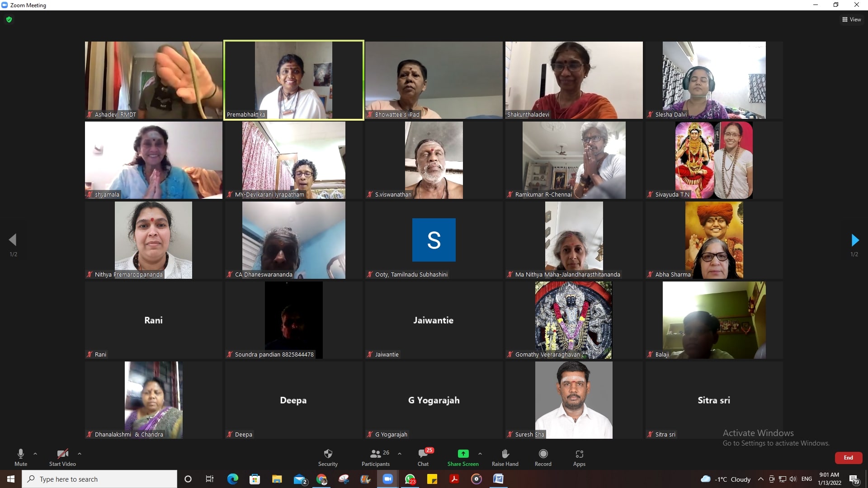Expand audio options arrow beside Mute
The height and width of the screenshot is (488, 868).
click(x=35, y=453)
